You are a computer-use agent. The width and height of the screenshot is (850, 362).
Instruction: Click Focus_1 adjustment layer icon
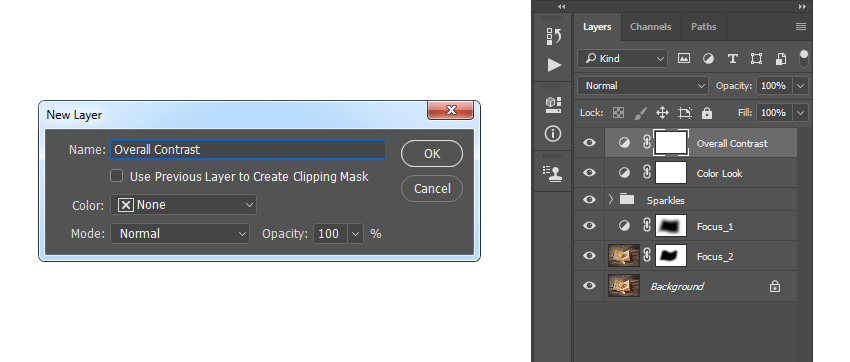pos(624,226)
